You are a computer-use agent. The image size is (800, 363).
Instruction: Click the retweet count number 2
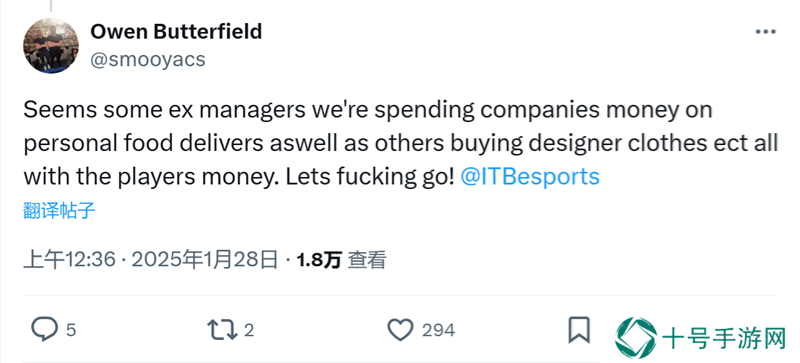[249, 330]
